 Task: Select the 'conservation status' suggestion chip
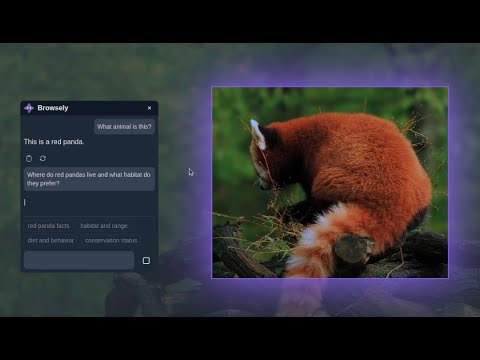(111, 240)
